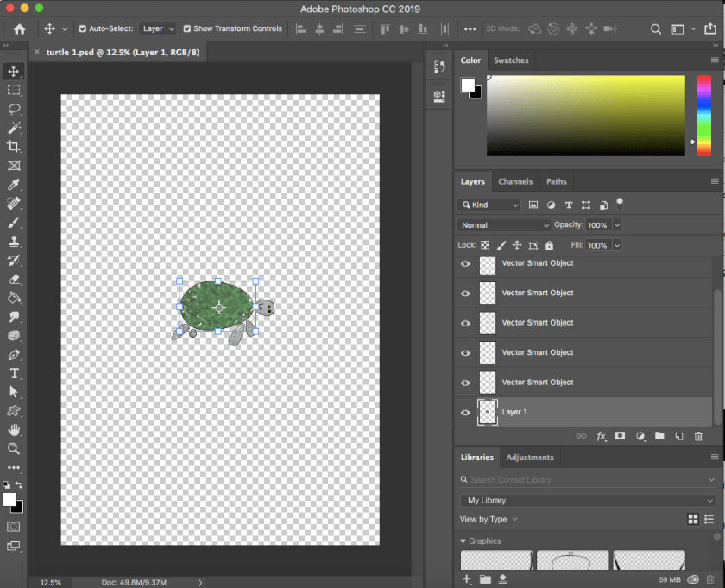The height and width of the screenshot is (588, 725).
Task: Pick the Eyedropper tool
Action: 14,185
